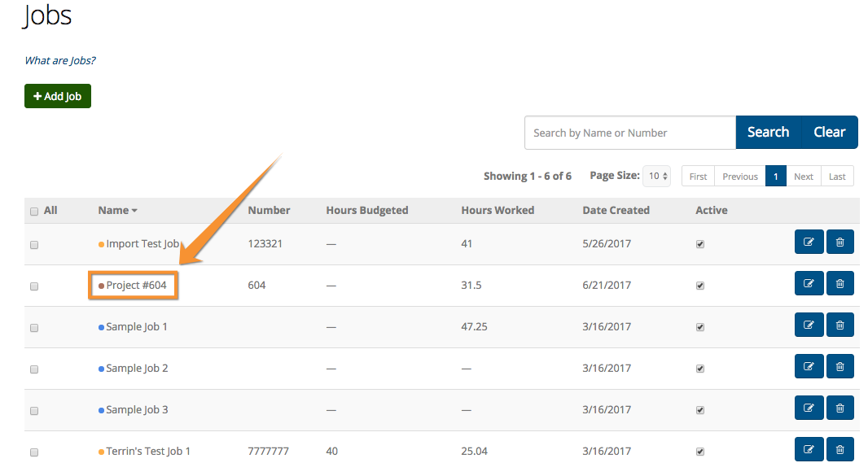The height and width of the screenshot is (476, 868).
Task: Click the Search button
Action: point(769,133)
